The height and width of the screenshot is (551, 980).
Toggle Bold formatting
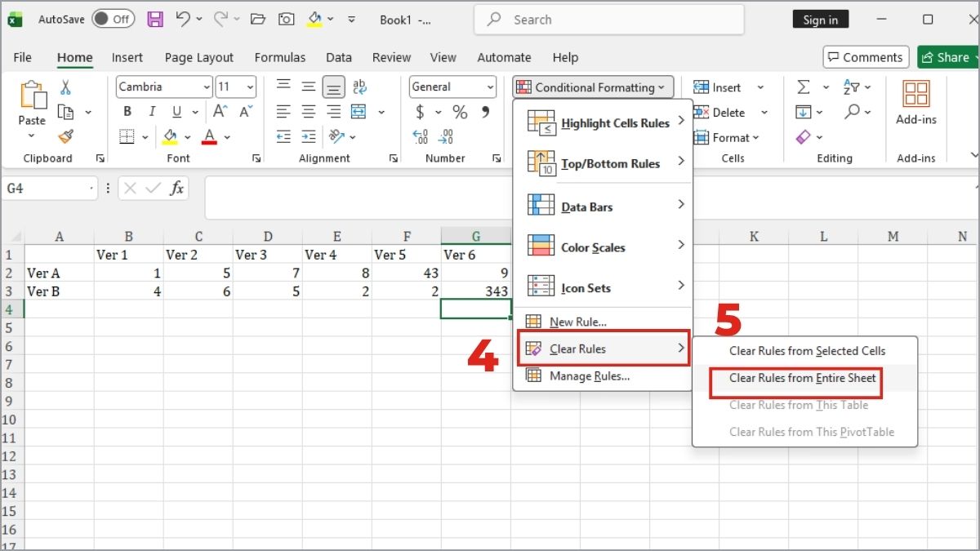coord(127,112)
